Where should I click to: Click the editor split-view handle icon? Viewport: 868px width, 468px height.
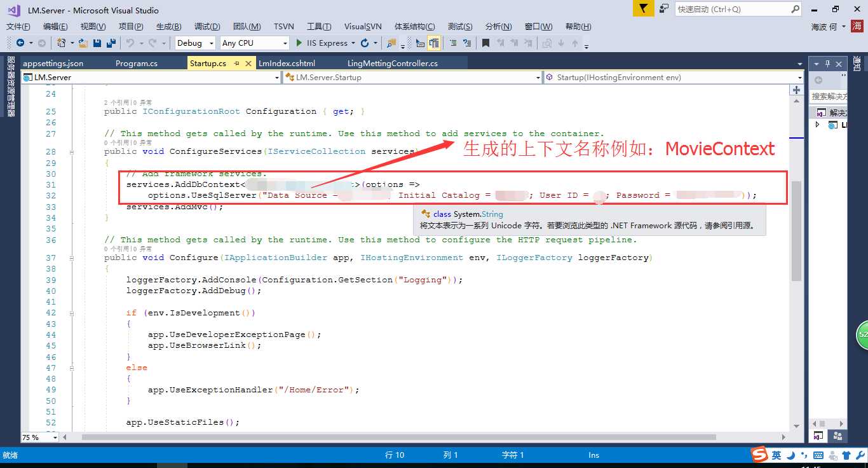coord(797,90)
